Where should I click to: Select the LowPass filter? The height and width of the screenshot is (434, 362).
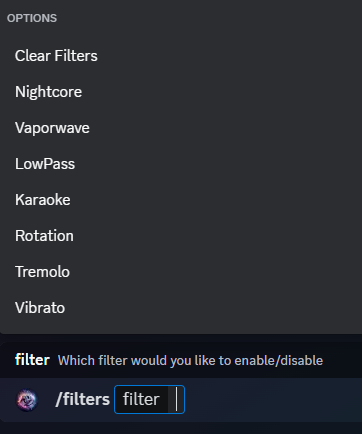point(45,164)
